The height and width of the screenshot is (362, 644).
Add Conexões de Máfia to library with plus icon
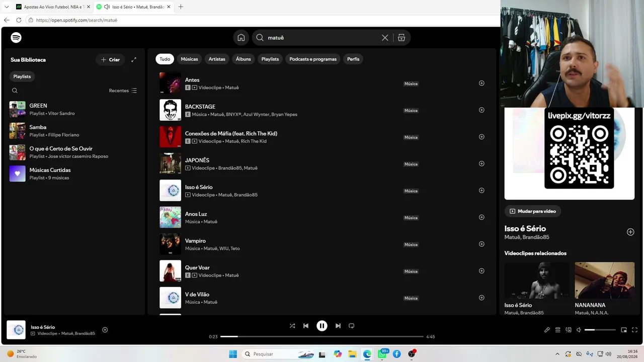481,137
